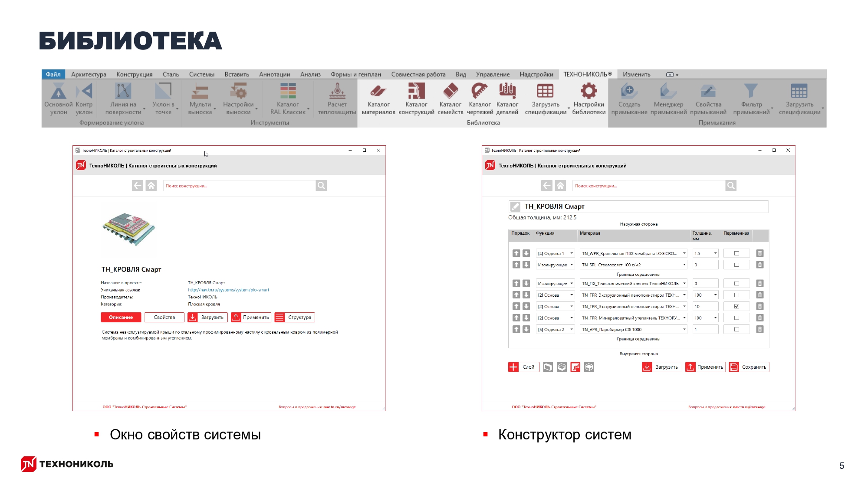Move TN_SPL_Стеклохолст layer up

tap(516, 265)
